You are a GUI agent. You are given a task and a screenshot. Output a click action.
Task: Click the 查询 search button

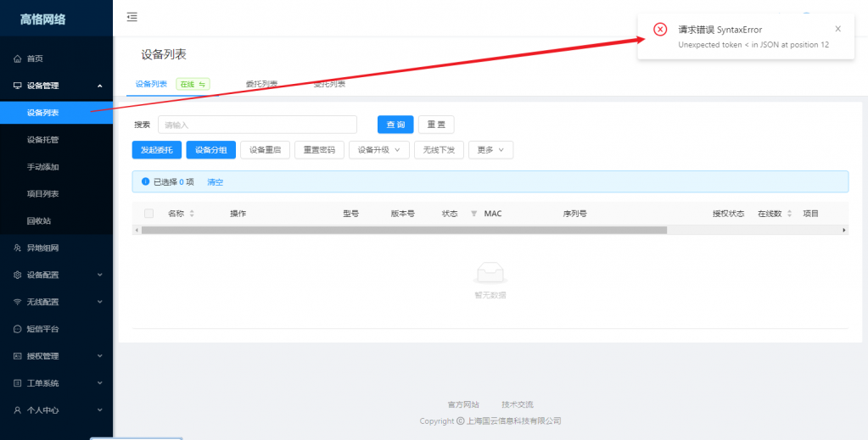pos(395,125)
